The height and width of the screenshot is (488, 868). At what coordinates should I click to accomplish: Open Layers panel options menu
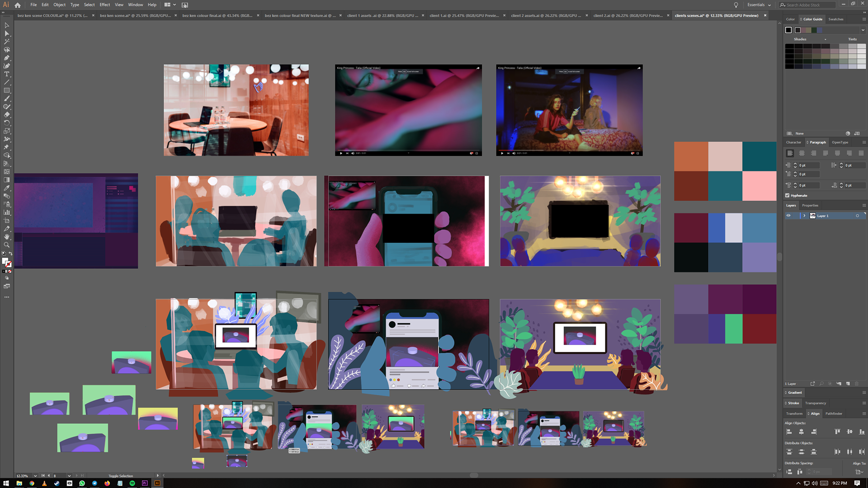pos(864,206)
